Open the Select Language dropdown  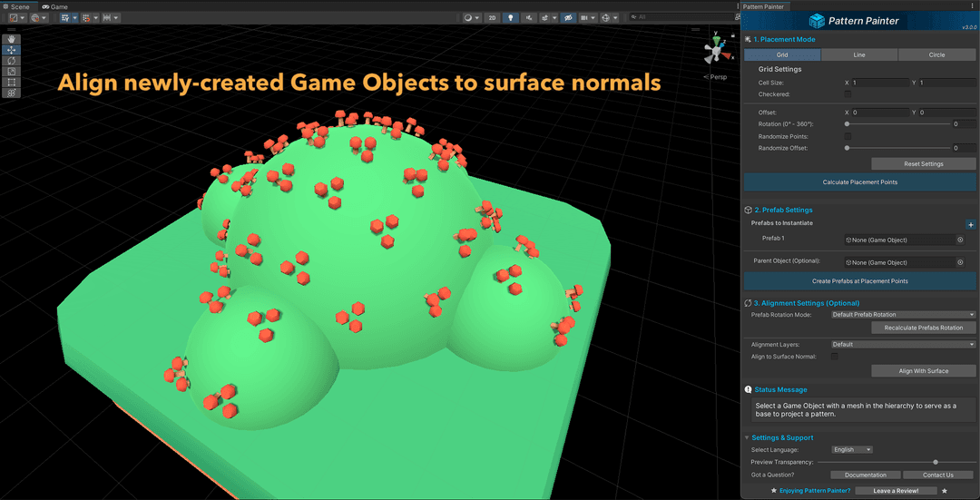click(x=852, y=449)
